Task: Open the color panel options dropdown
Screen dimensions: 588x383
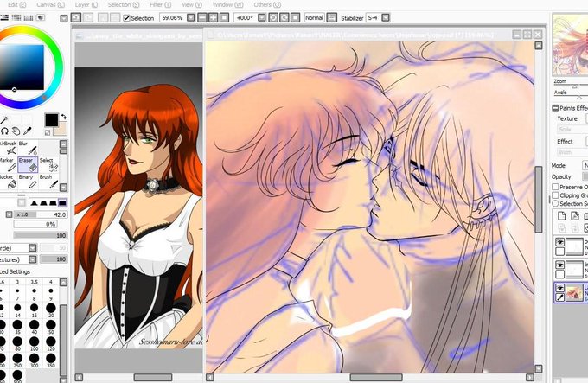Action: tap(64, 18)
